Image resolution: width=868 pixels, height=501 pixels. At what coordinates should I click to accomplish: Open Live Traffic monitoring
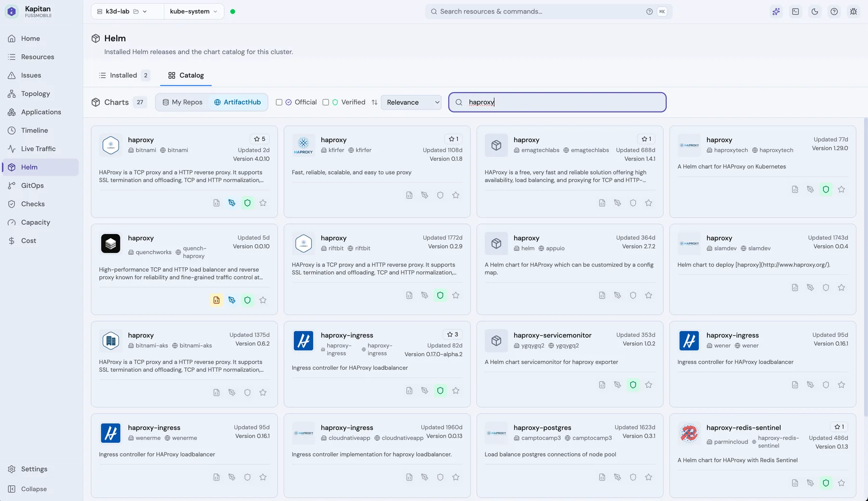click(x=41, y=149)
